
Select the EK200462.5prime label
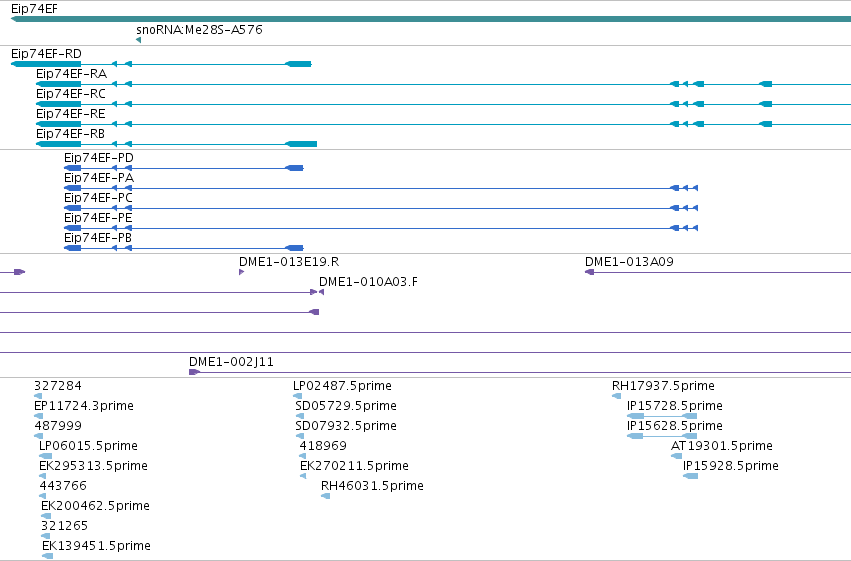[95, 506]
